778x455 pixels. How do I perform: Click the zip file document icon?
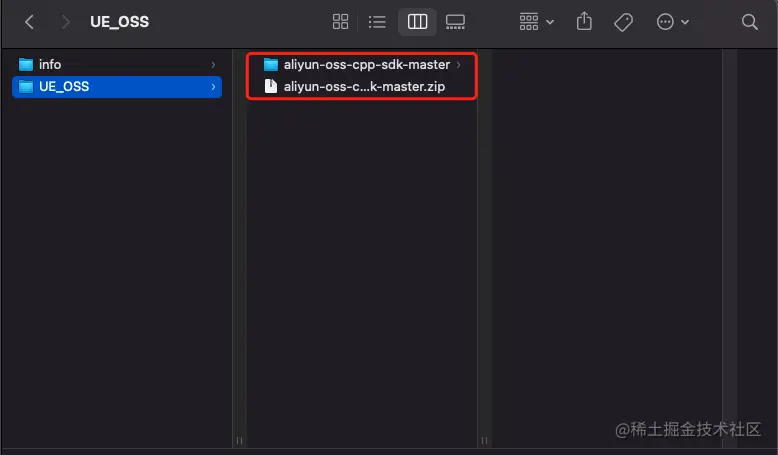[271, 86]
